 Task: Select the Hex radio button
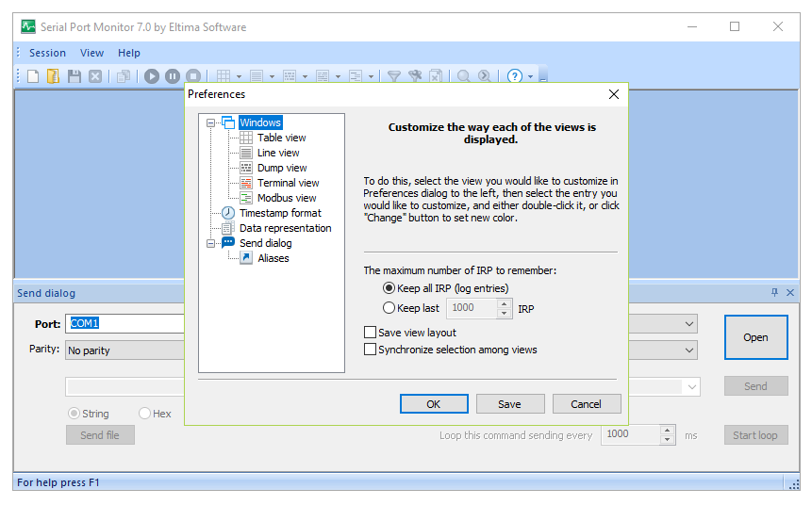tap(144, 413)
